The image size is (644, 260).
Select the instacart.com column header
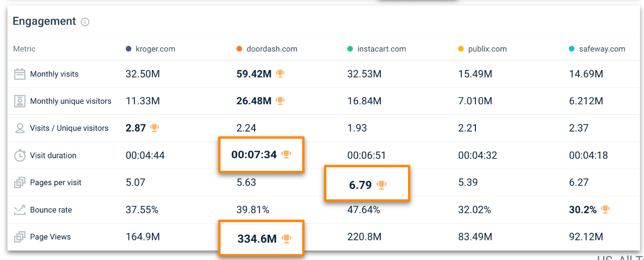(x=381, y=49)
